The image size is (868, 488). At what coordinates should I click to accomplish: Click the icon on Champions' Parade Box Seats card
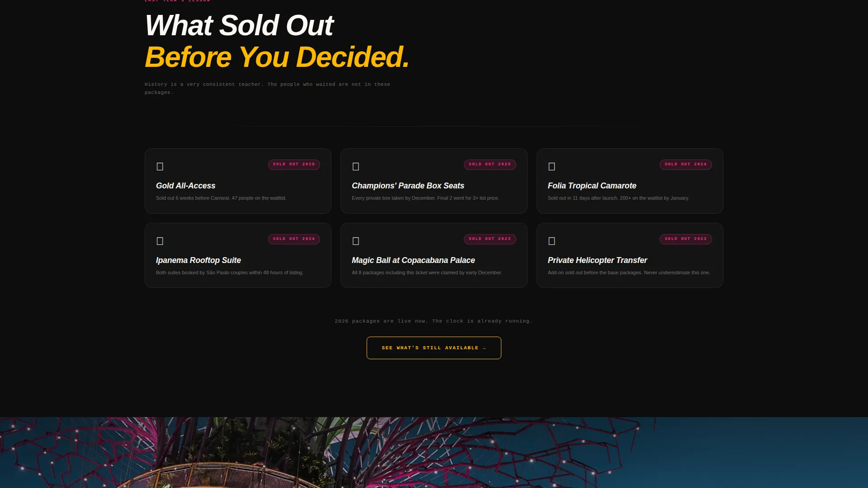[356, 167]
